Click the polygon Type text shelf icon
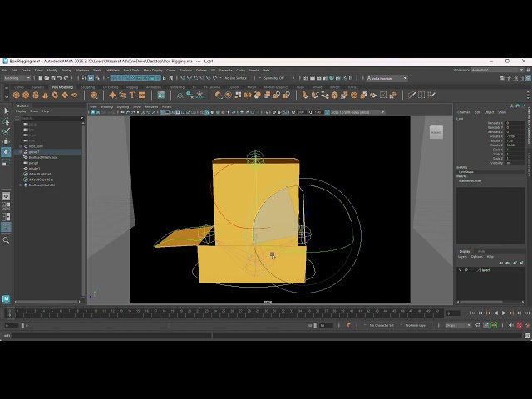The width and height of the screenshot is (532, 399). pos(132,96)
